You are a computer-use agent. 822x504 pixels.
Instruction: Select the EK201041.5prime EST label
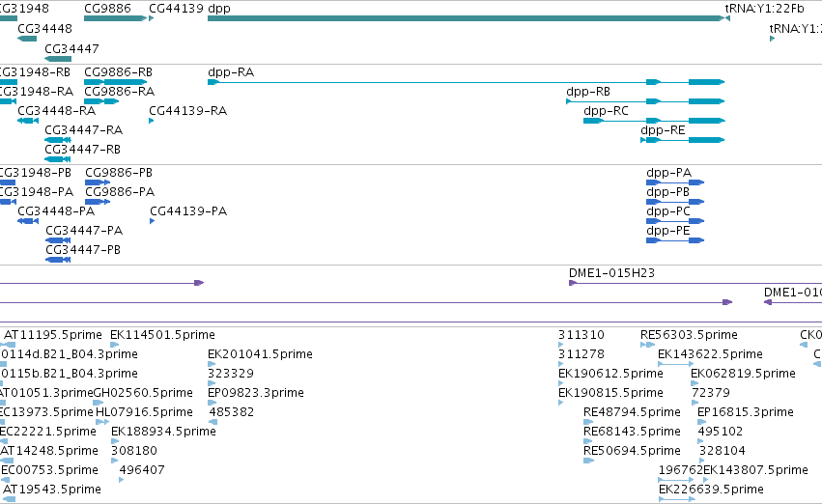tap(261, 354)
